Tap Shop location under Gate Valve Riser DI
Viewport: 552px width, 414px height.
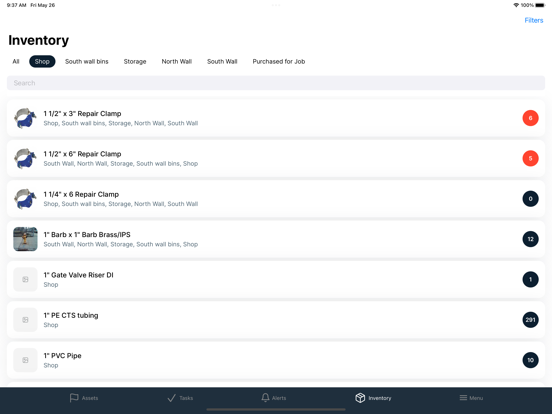[51, 285]
